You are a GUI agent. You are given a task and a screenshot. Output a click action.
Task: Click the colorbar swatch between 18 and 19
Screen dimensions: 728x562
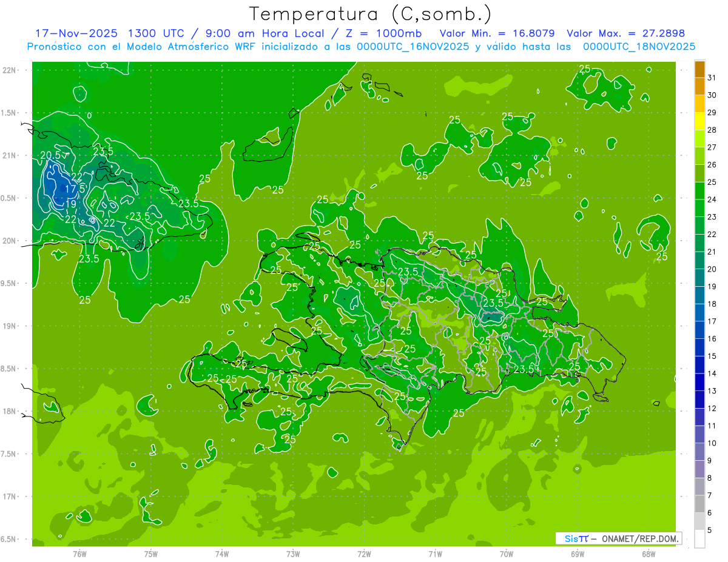tap(699, 295)
